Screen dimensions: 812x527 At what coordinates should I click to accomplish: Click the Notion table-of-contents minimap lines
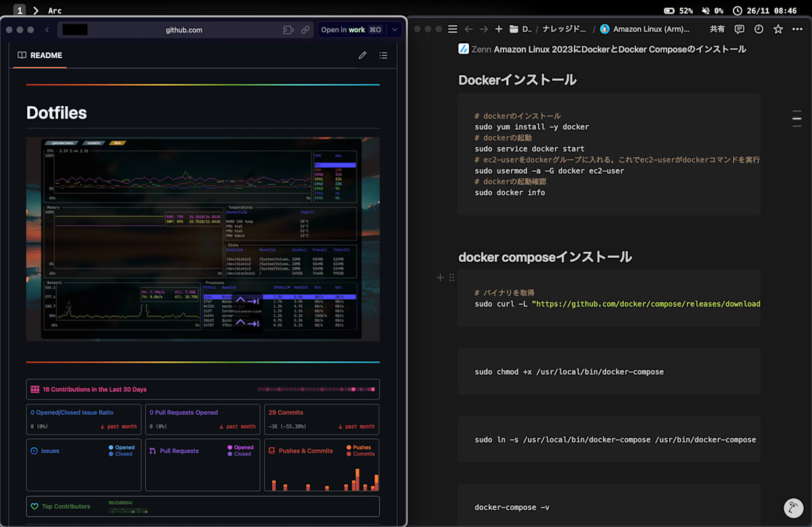point(796,119)
